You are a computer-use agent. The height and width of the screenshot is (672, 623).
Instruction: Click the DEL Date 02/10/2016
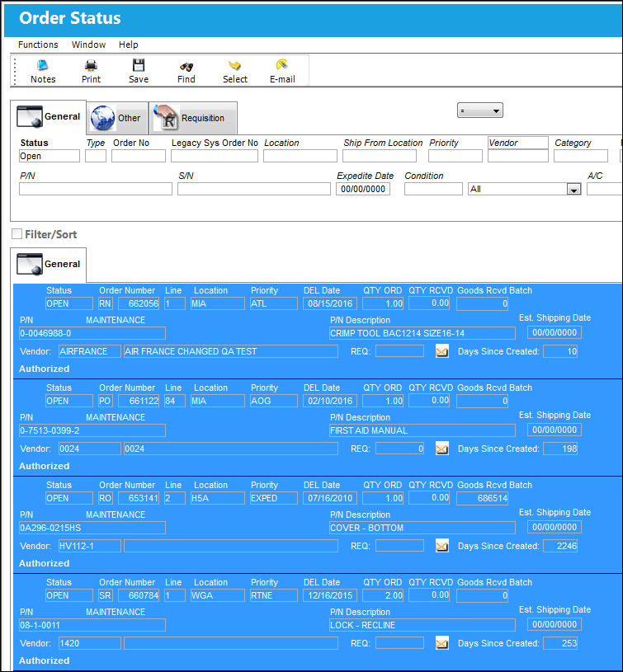[330, 401]
